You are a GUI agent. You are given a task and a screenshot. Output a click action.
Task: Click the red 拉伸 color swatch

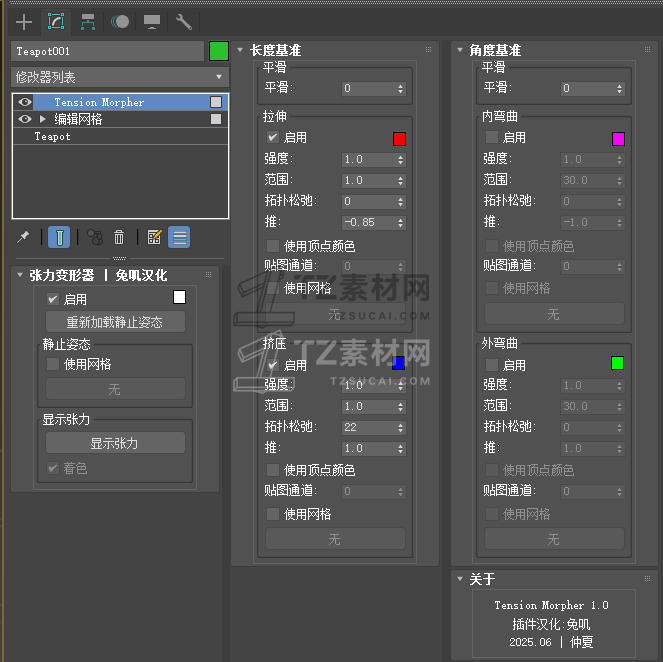tap(400, 139)
